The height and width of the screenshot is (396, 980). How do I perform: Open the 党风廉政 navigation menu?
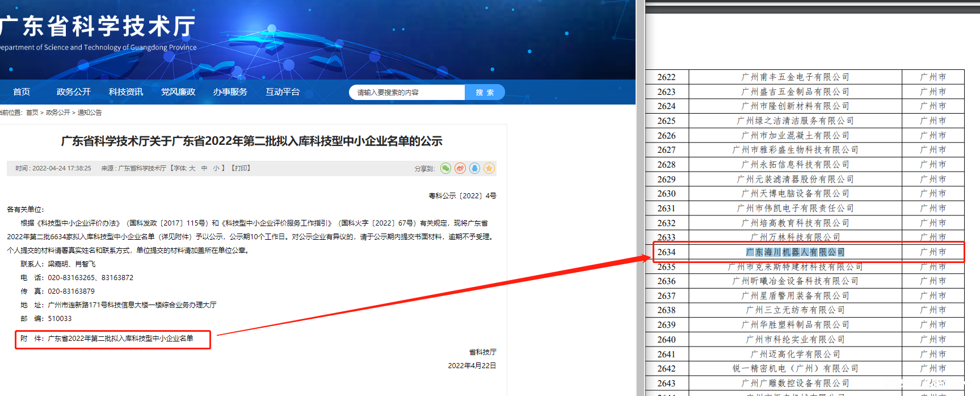pos(178,92)
